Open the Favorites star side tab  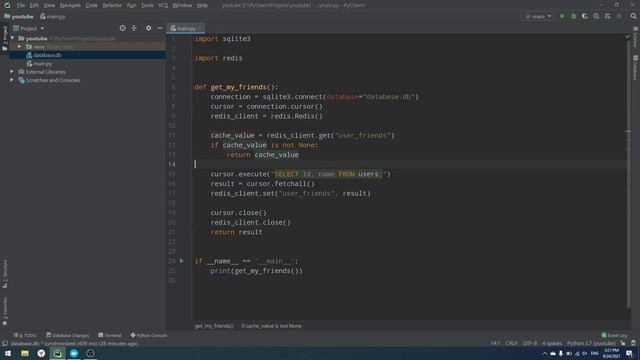pyautogui.click(x=5, y=311)
